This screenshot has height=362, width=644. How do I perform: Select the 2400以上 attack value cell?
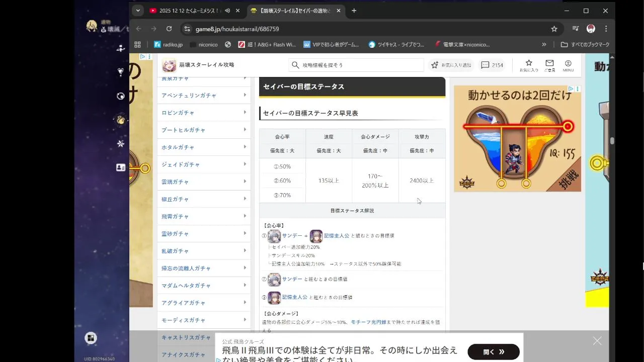[422, 180]
